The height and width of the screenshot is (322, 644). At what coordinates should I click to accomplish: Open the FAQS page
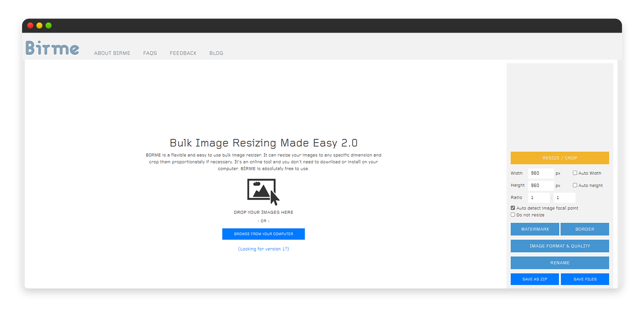[150, 53]
